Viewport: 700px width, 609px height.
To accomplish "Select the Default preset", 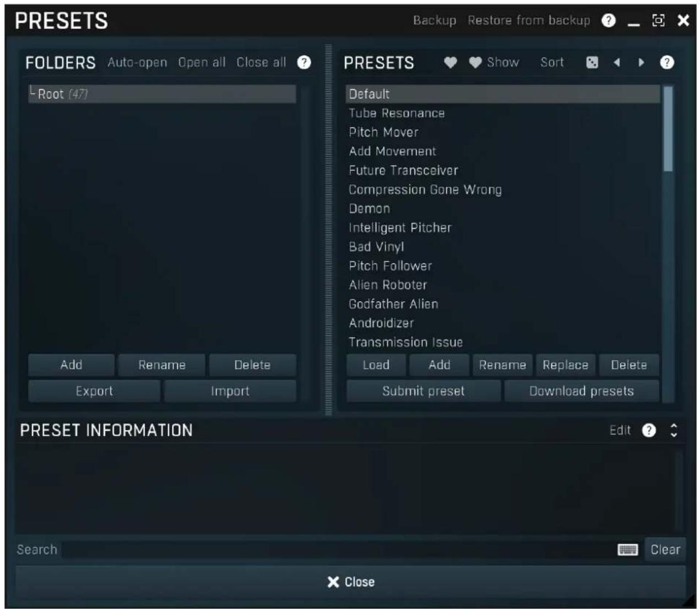I will 503,94.
